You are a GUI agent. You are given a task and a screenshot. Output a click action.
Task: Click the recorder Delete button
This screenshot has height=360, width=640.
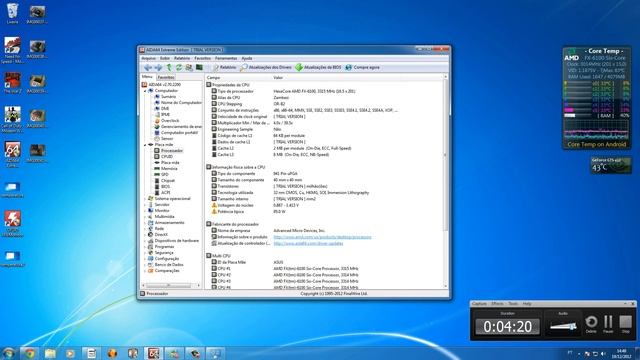(591, 323)
